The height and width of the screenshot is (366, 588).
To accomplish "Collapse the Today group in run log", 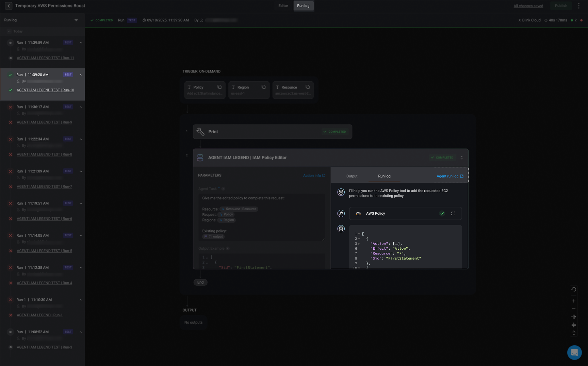I will (9, 31).
